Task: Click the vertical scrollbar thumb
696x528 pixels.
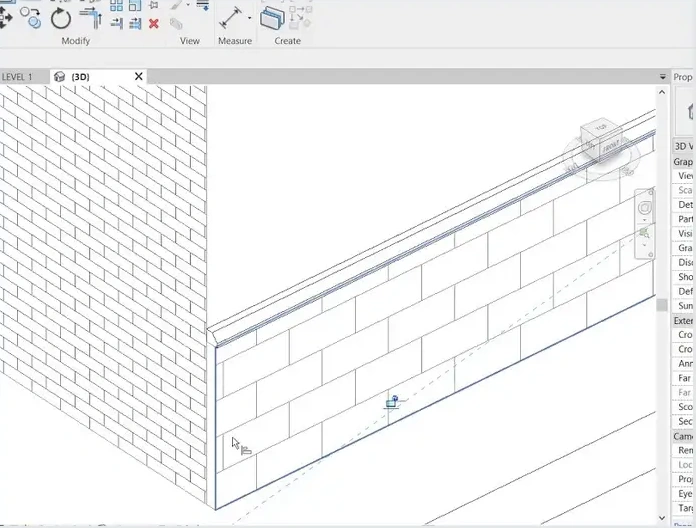Action: tap(662, 305)
